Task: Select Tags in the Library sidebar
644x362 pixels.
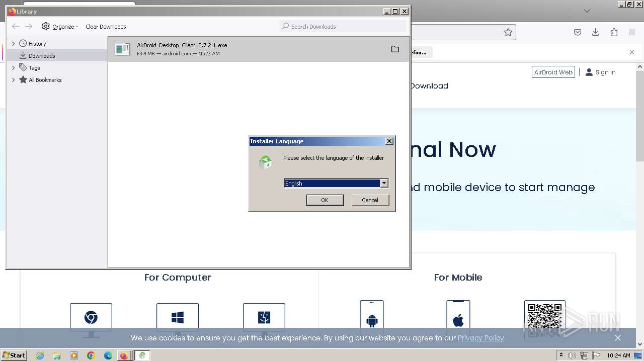Action: 34,68
